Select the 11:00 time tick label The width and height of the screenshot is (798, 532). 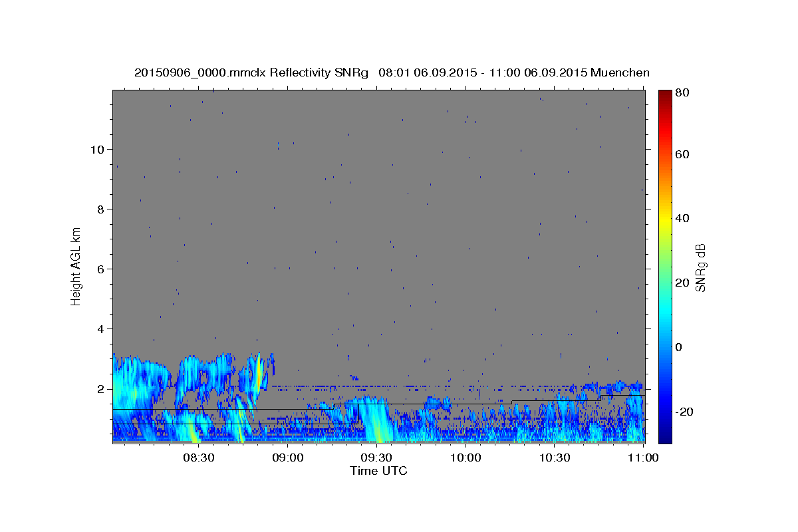point(643,458)
